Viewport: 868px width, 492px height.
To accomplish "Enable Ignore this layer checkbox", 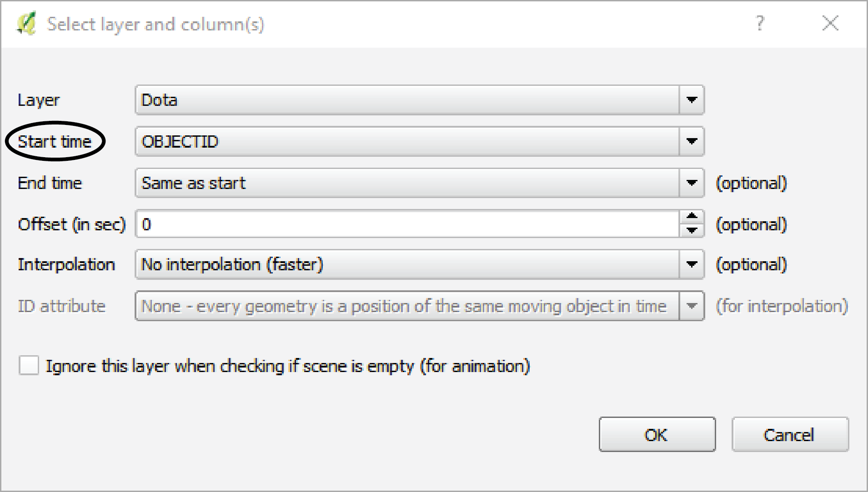I will [x=29, y=366].
